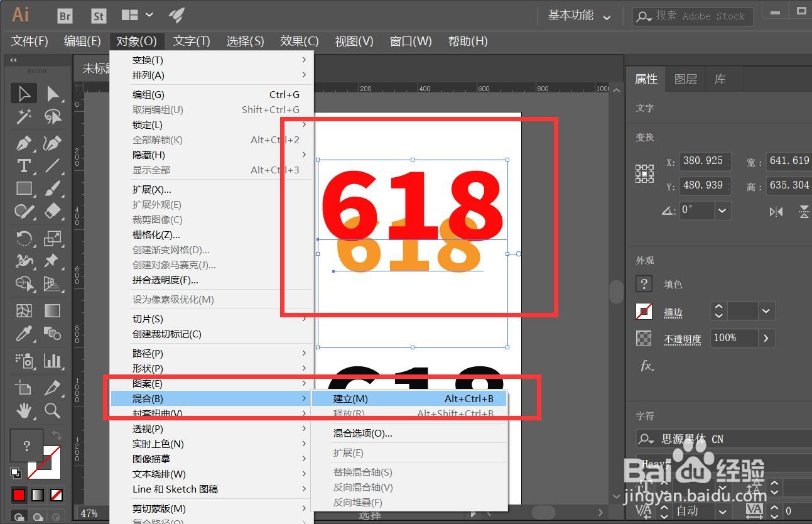
Task: Switch to the 图层 Layers tab
Action: click(686, 79)
